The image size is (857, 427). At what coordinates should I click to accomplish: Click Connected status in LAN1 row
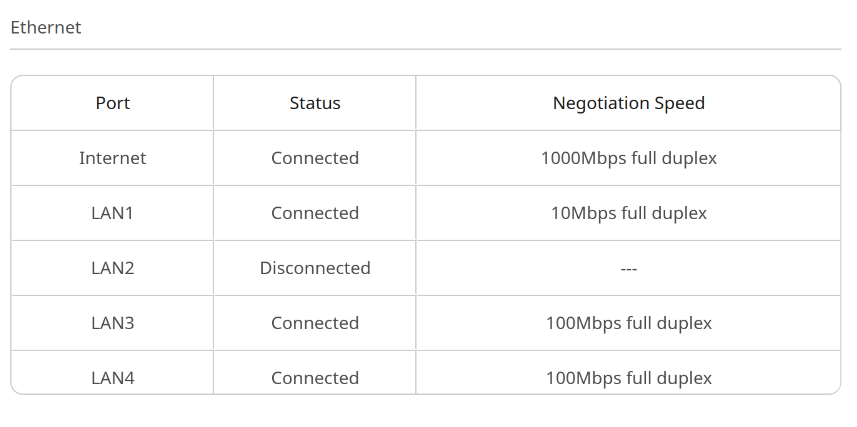(x=315, y=213)
